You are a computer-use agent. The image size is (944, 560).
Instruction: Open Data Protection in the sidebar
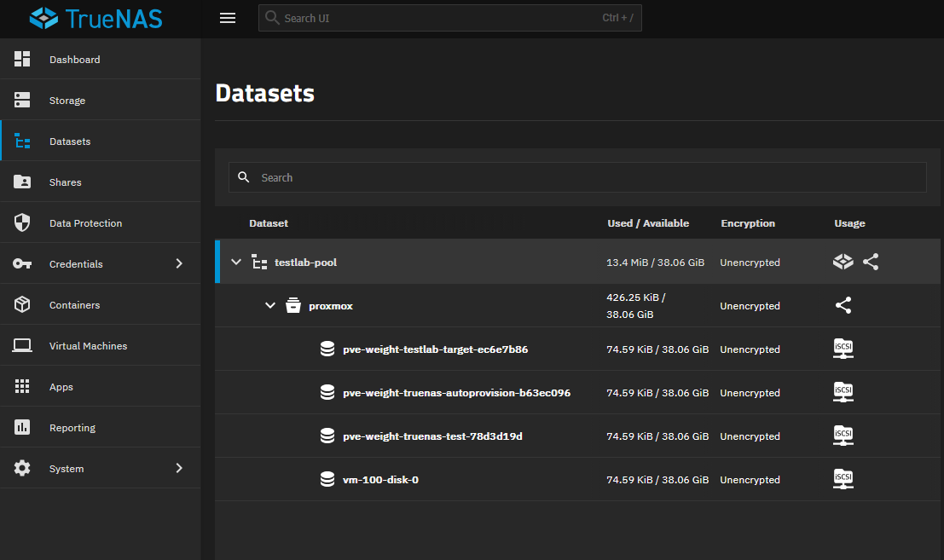click(101, 222)
